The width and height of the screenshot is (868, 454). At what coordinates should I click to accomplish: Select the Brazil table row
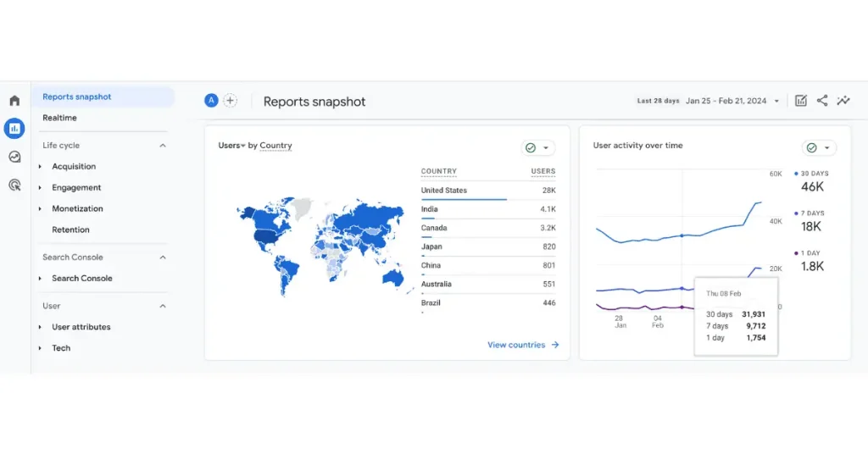(x=488, y=303)
